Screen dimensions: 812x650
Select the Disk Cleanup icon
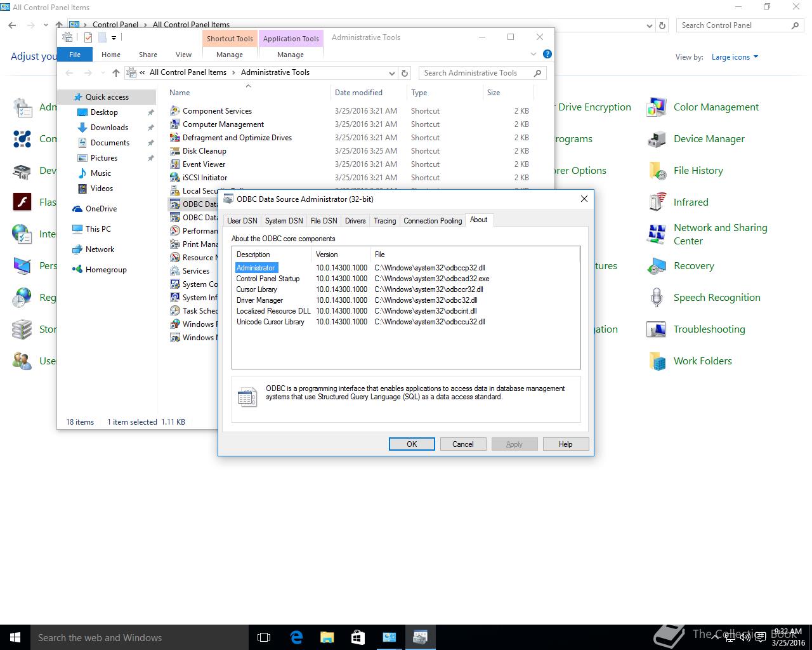175,150
